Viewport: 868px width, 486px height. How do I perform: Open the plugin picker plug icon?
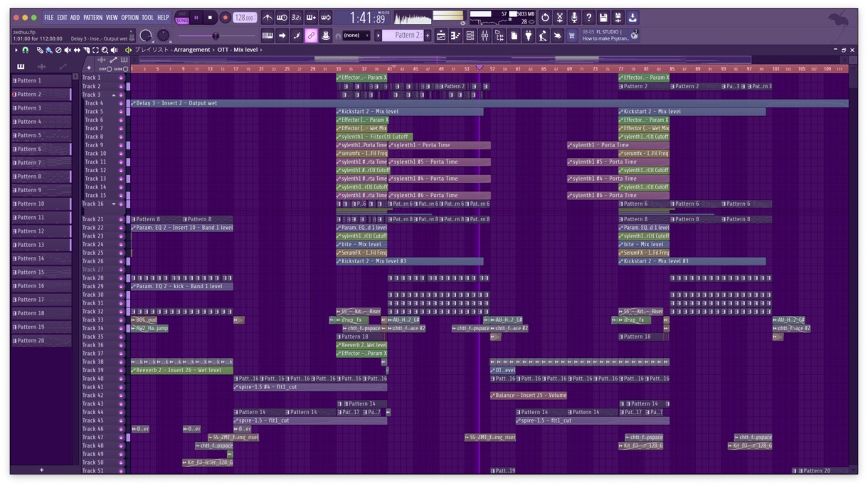(x=528, y=35)
